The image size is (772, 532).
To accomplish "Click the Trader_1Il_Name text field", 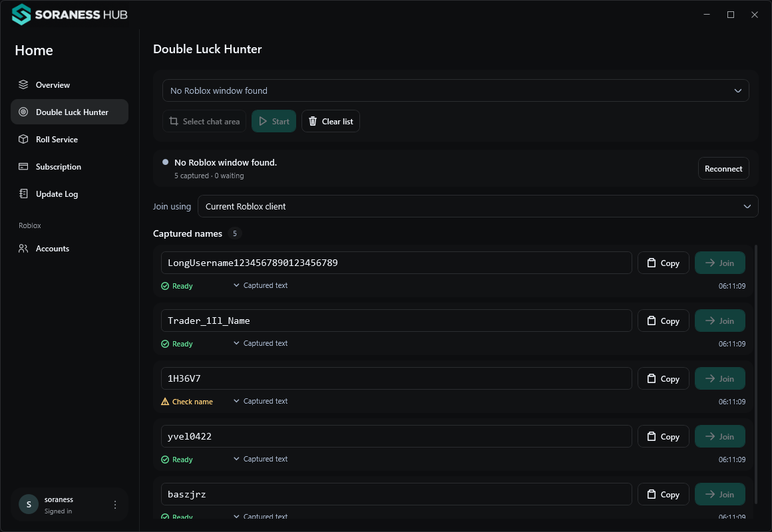I will (x=397, y=321).
